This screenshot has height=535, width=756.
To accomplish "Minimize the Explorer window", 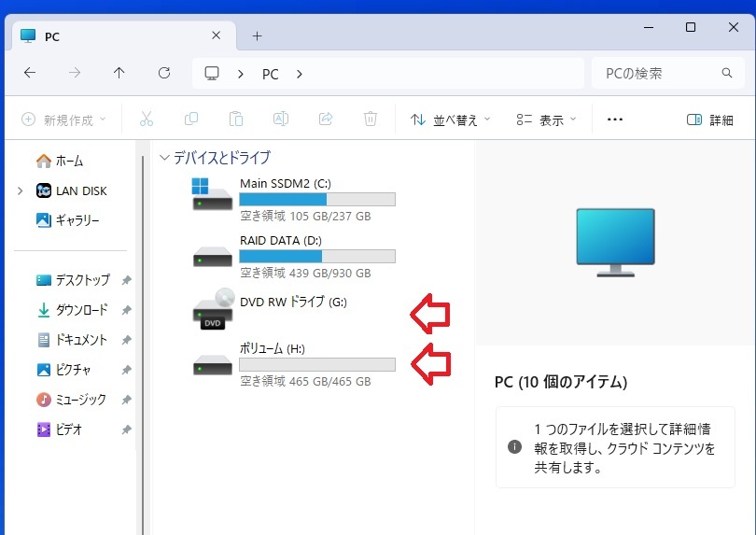I will click(649, 27).
